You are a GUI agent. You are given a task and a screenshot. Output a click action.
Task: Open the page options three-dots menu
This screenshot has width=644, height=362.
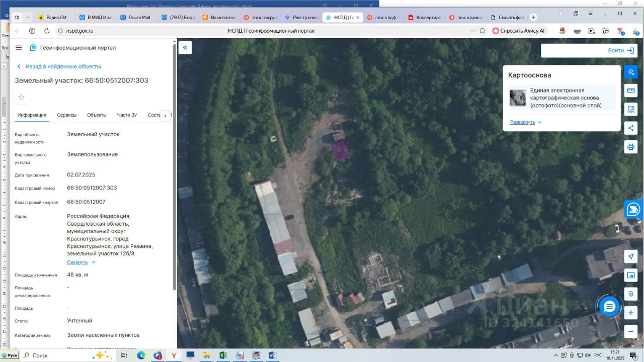click(472, 31)
